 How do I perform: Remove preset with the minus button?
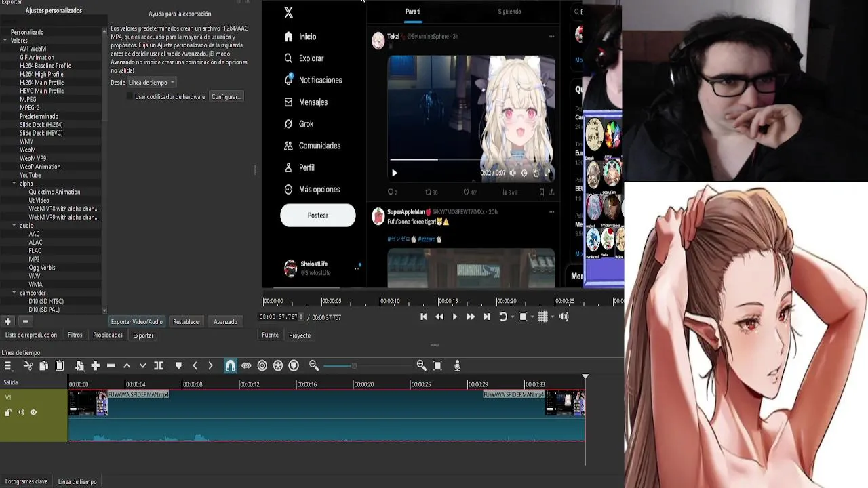click(x=25, y=321)
